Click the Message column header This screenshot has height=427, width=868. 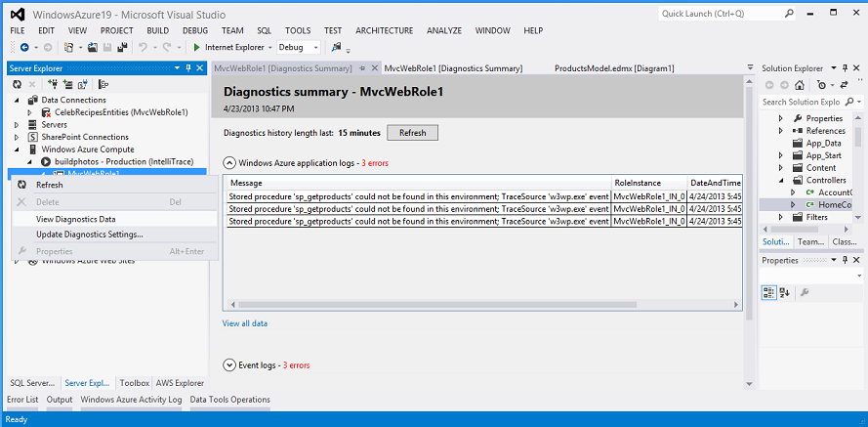(419, 183)
